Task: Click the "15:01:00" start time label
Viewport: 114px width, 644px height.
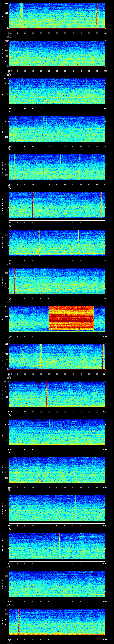Action: (x=9, y=33)
